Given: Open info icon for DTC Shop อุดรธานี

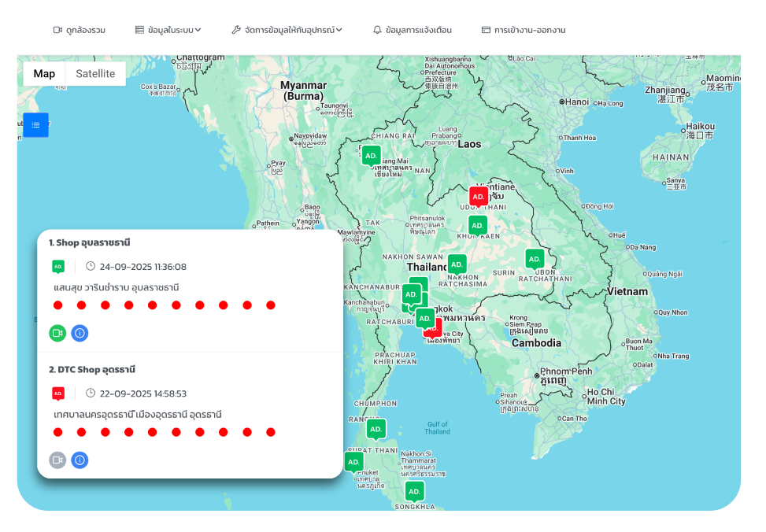Looking at the screenshot, I should point(80,460).
